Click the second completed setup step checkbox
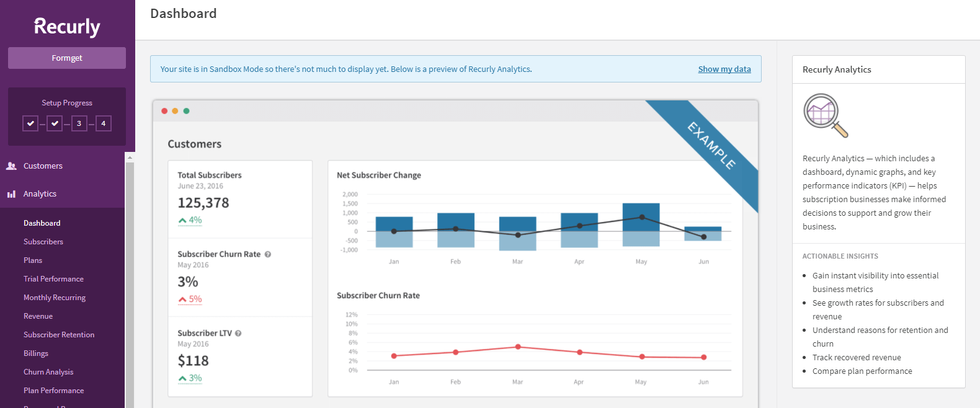Viewport: 980px width, 408px height. (55, 123)
